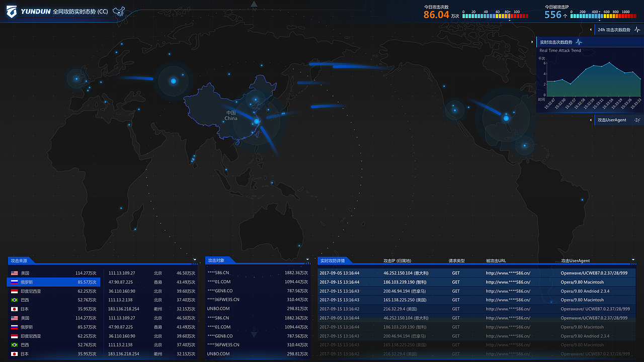Expand the 24h 攻击次数趋势 panel arrow

coord(591,30)
